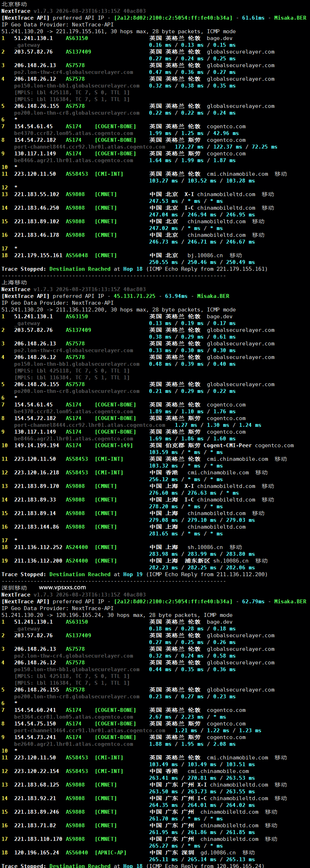
Task: Select hop IP 154.54.60.241
Action: point(35,710)
